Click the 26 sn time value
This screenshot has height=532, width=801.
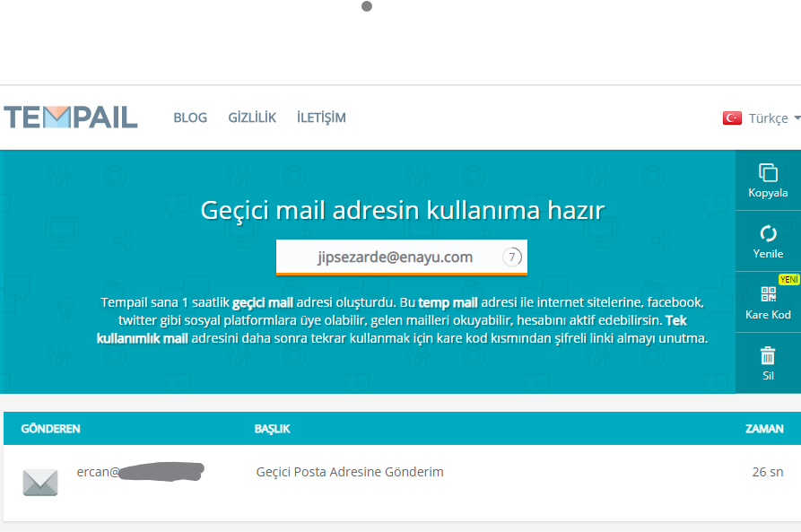coord(767,472)
